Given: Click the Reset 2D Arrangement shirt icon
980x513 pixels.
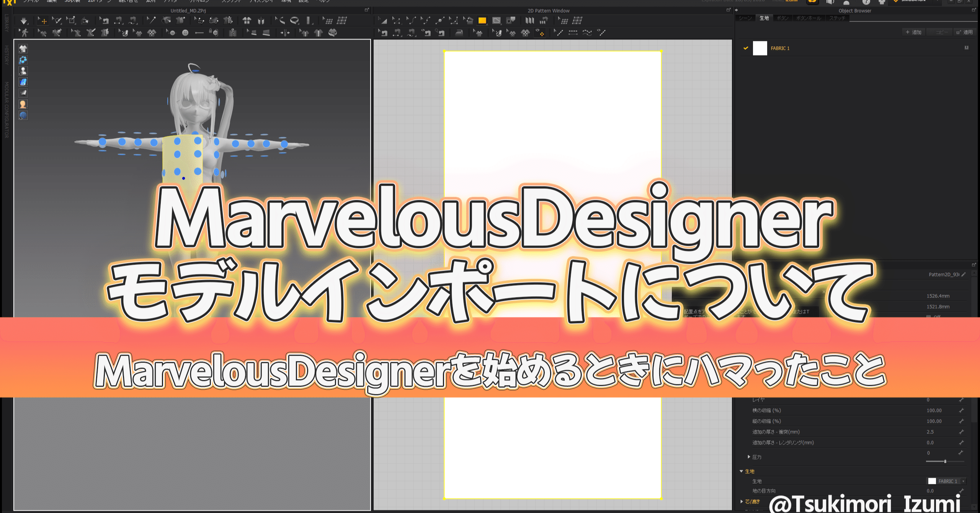Looking at the screenshot, I should pyautogui.click(x=247, y=21).
